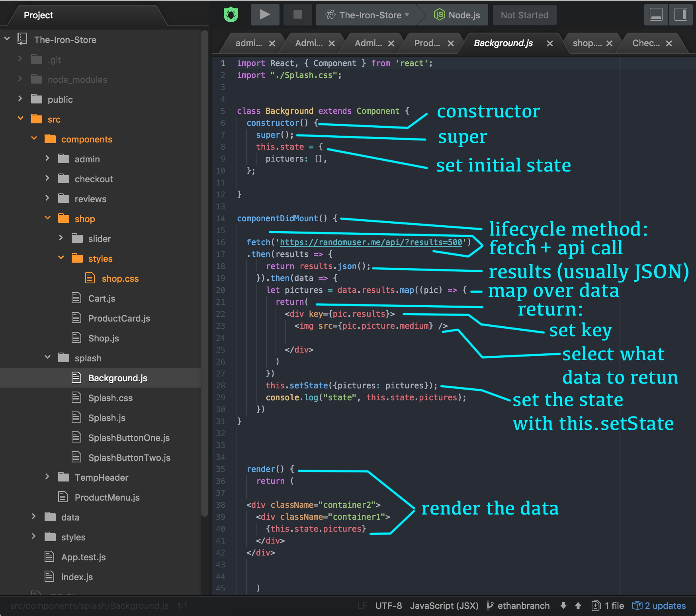696x616 pixels.
Task: Click the randomuser.me API URL link
Action: (x=370, y=242)
